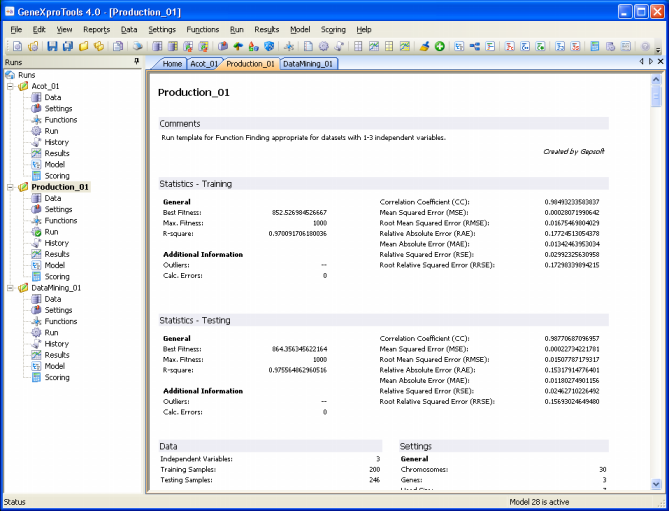669x511 pixels.
Task: Click the report vertical scrollbar thumb
Action: (656, 96)
